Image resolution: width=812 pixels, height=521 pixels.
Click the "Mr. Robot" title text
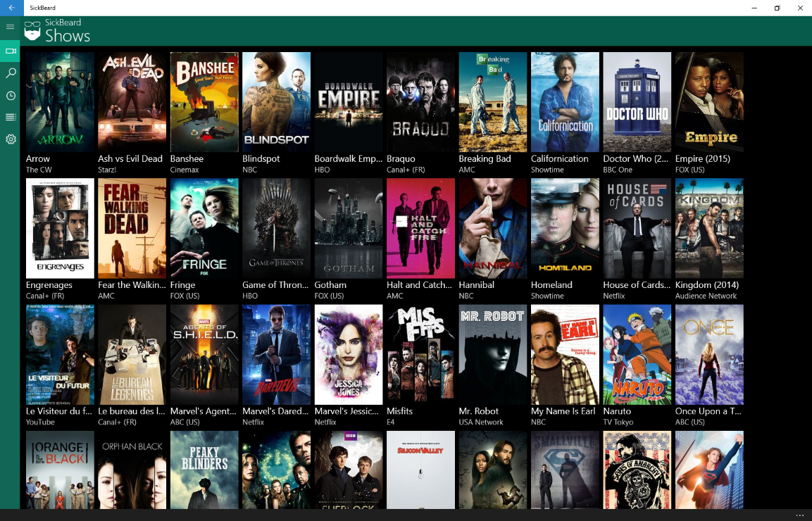click(478, 411)
